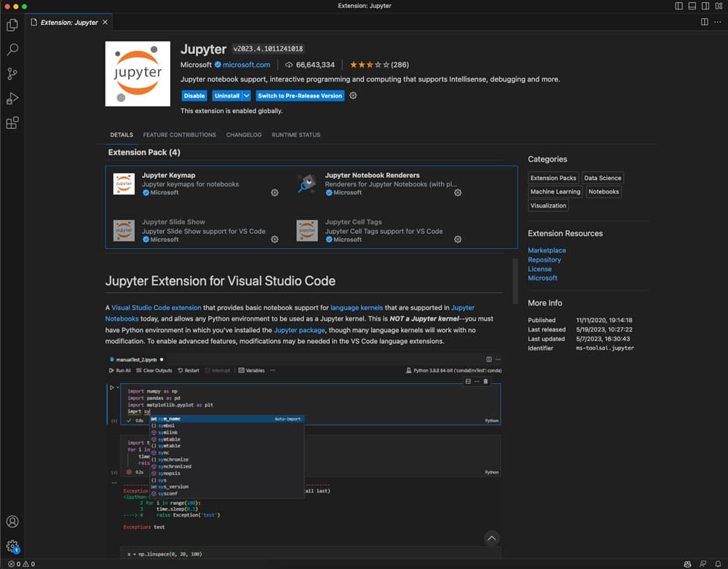The image size is (728, 569).
Task: Open Jupyter Keymap manage gear
Action: coord(274,192)
